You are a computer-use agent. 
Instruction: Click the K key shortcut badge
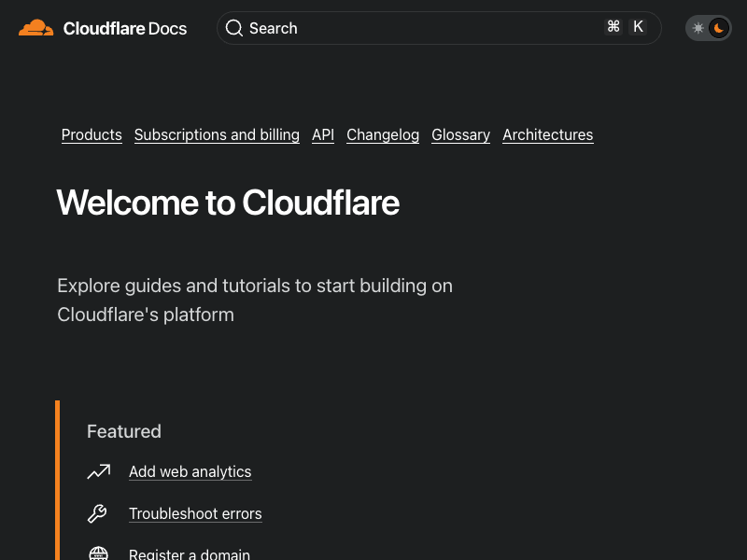click(x=638, y=27)
